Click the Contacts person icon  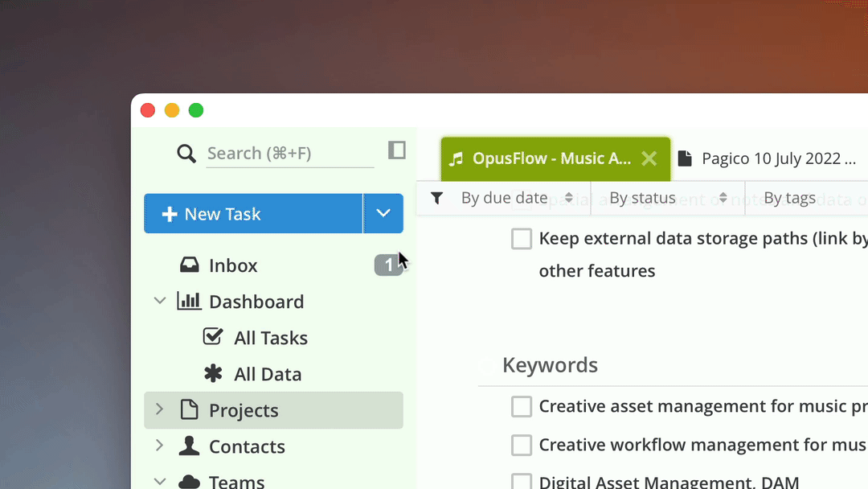coord(189,446)
